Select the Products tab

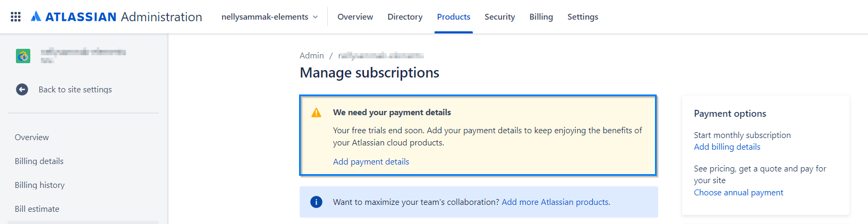pos(453,17)
